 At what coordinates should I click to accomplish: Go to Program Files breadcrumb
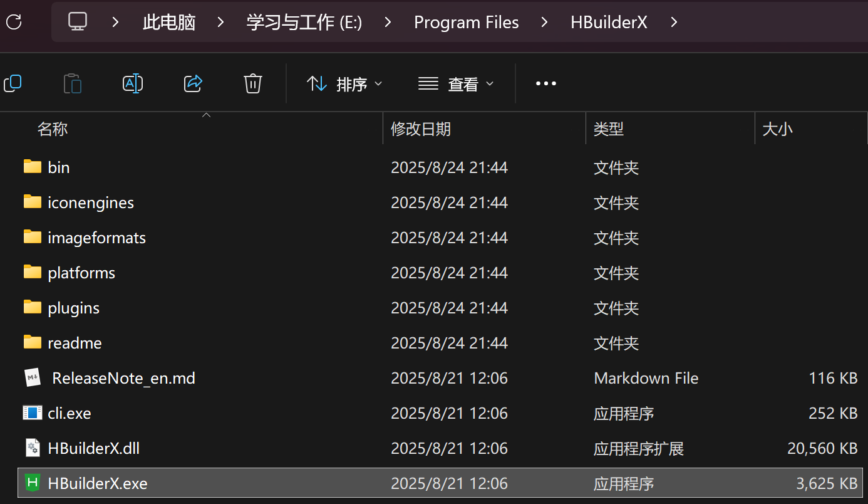click(x=467, y=23)
